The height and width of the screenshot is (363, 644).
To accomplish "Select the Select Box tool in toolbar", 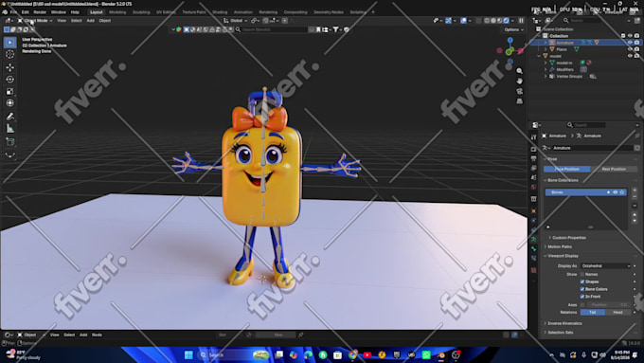I will pos(10,43).
